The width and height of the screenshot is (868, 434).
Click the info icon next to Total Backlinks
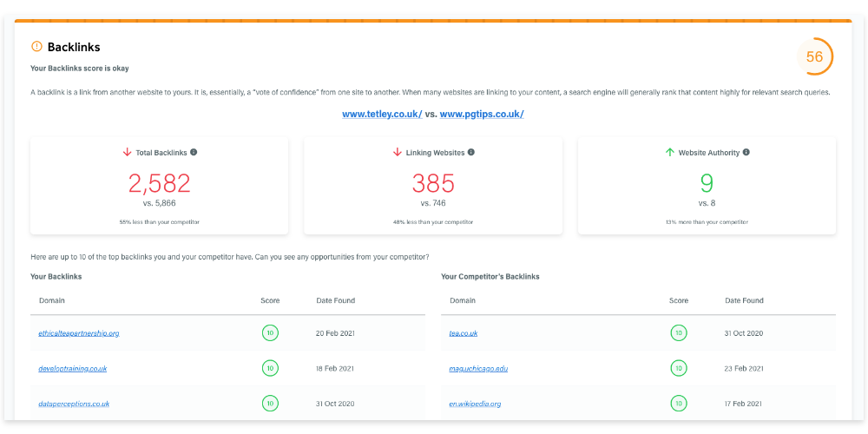tap(194, 152)
